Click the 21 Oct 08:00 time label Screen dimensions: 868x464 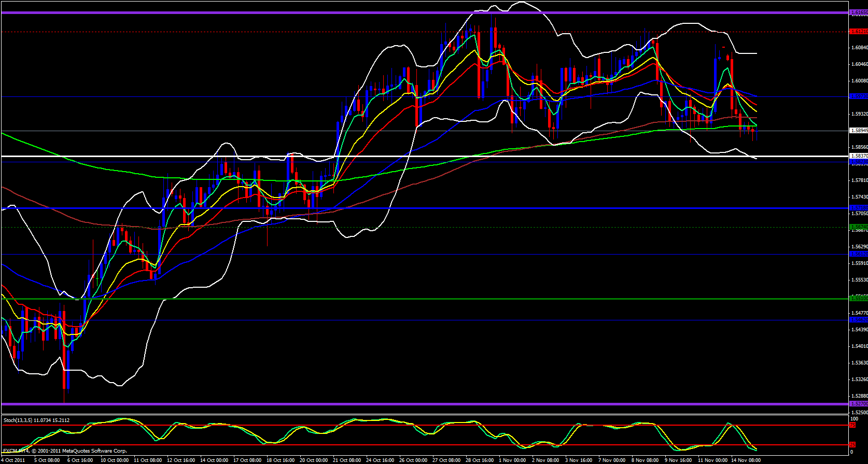(x=347, y=460)
